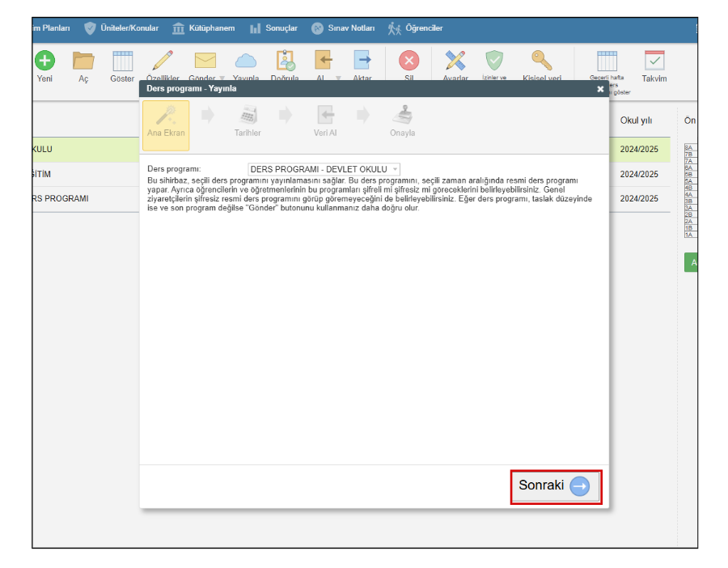Open the Kütüphanem menu
The width and height of the screenshot is (728, 568).
[203, 28]
